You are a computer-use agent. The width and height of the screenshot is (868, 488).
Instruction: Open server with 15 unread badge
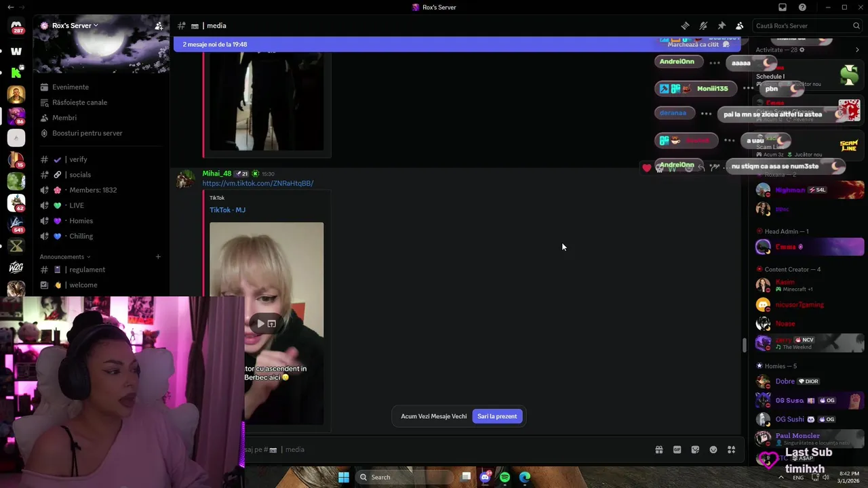click(x=16, y=159)
